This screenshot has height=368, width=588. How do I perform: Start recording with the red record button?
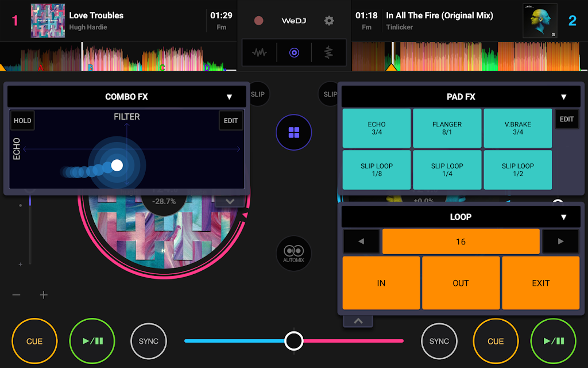259,21
